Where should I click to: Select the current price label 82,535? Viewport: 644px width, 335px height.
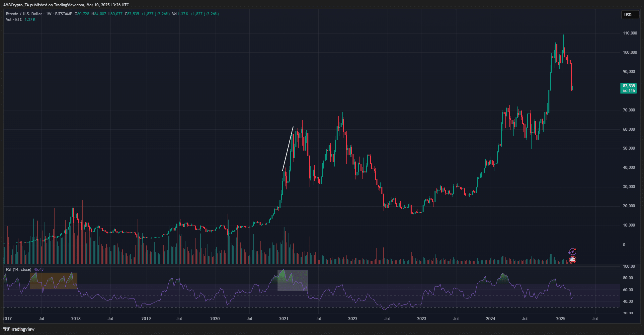tap(629, 86)
